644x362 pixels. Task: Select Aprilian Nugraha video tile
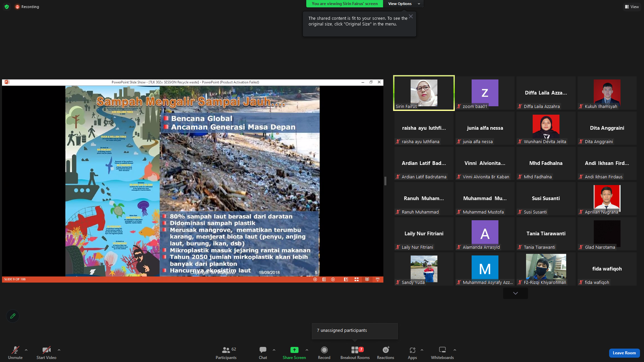point(607,198)
